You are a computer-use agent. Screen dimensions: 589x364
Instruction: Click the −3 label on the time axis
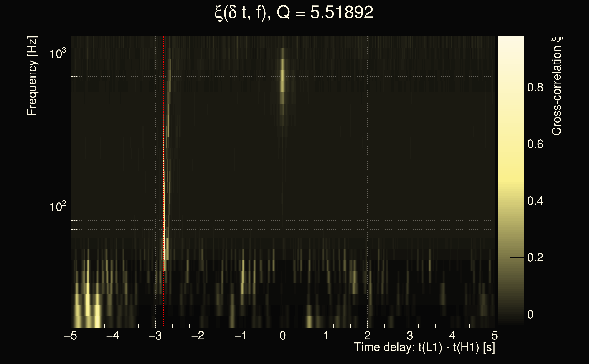155,336
